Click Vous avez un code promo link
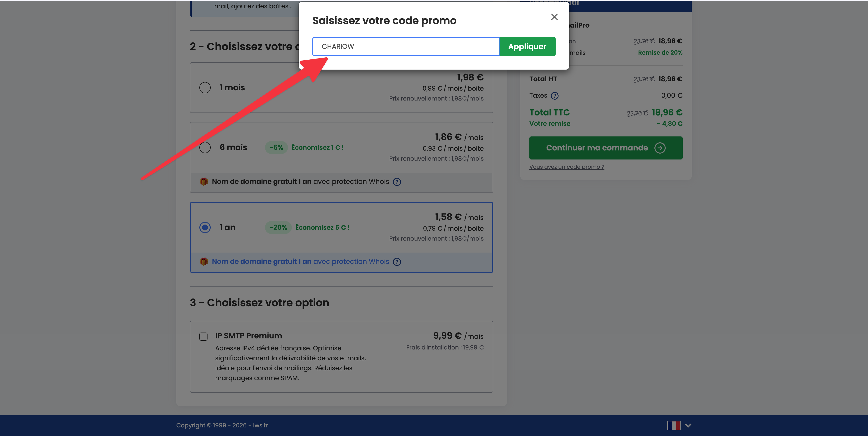Viewport: 868px width, 436px height. click(x=566, y=167)
